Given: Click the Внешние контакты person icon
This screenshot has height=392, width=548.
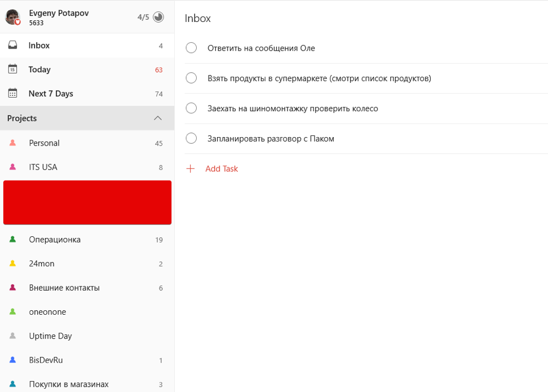Looking at the screenshot, I should click(12, 288).
